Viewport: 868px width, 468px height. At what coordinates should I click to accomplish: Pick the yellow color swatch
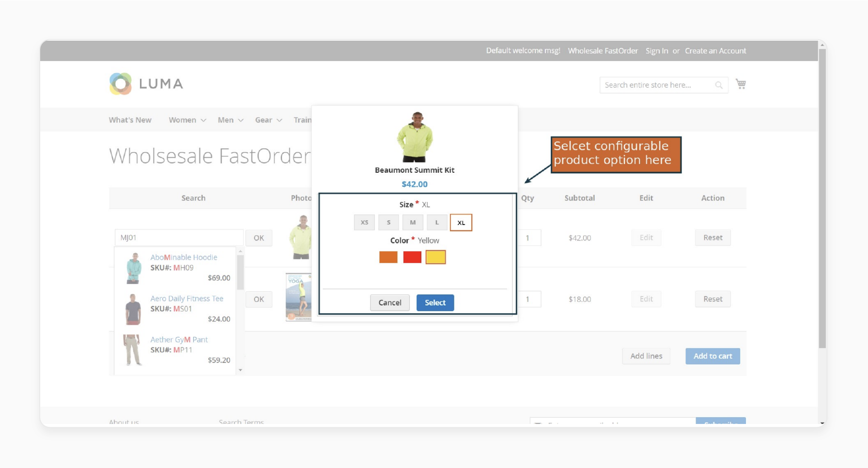click(435, 257)
